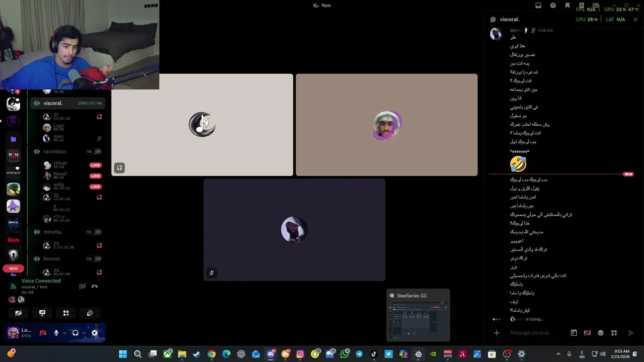
Task: Open the GIF picker icon
Action: click(587, 333)
